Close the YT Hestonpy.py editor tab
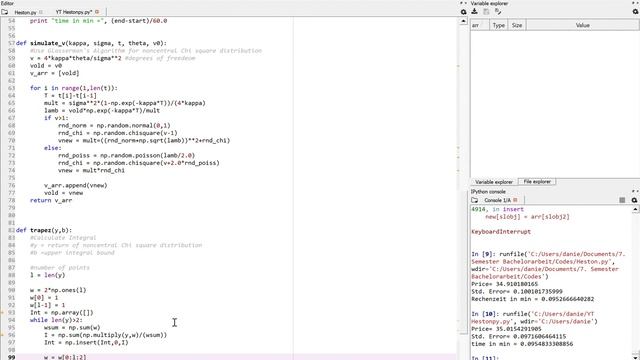The width and height of the screenshot is (640, 360). pos(97,12)
